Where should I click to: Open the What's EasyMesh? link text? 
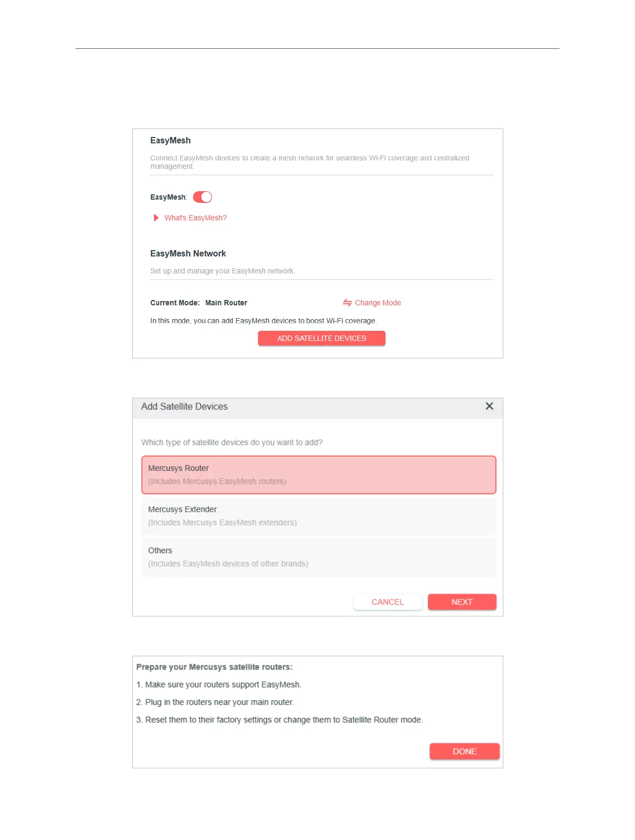(195, 218)
